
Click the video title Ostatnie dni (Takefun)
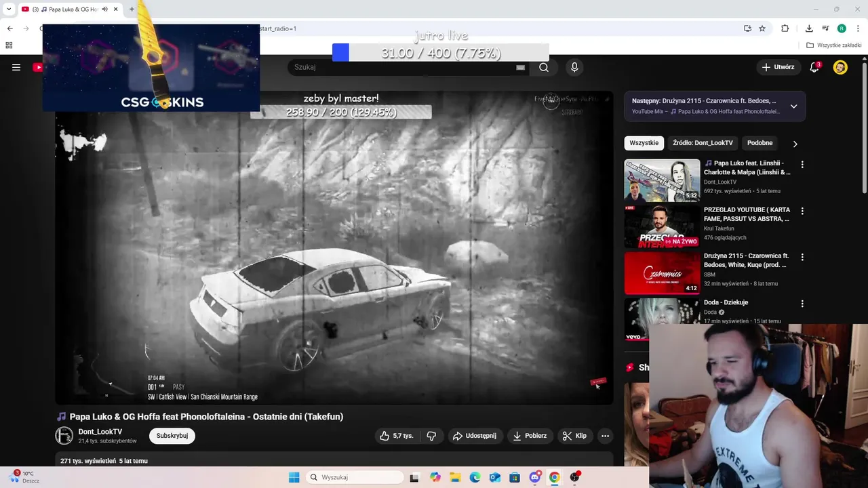(x=206, y=417)
